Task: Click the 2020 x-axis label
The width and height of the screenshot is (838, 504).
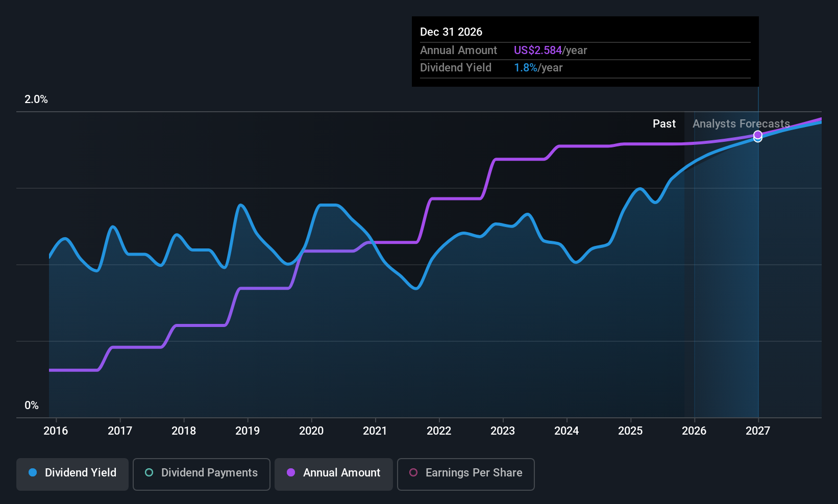Action: coord(311,431)
